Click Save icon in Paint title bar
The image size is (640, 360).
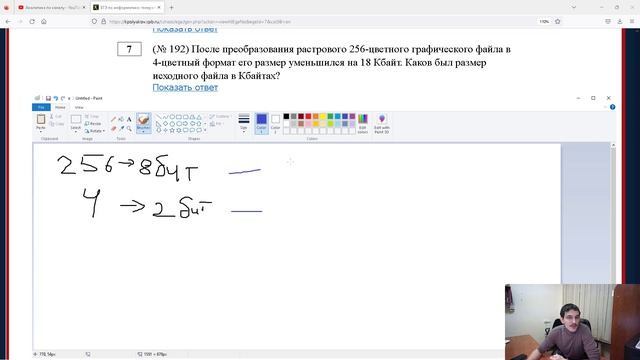coord(48,98)
